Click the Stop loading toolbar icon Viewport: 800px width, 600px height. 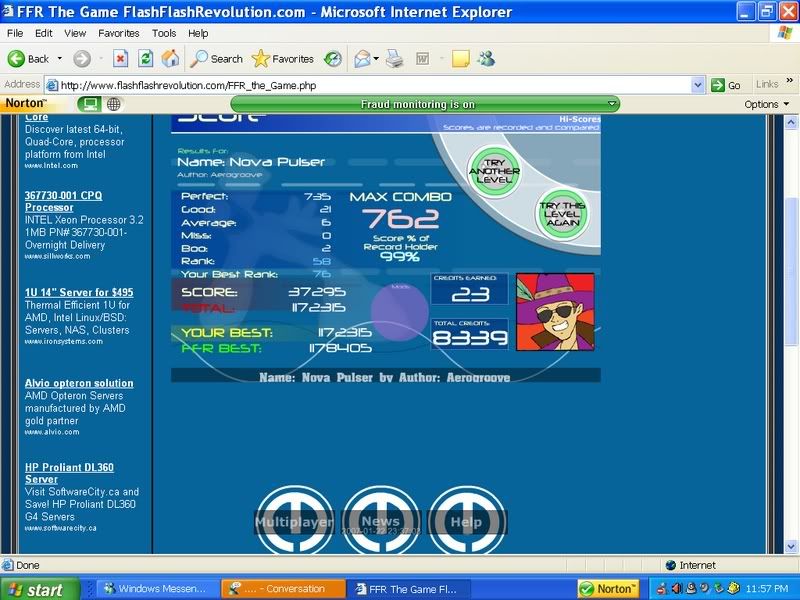pos(120,59)
